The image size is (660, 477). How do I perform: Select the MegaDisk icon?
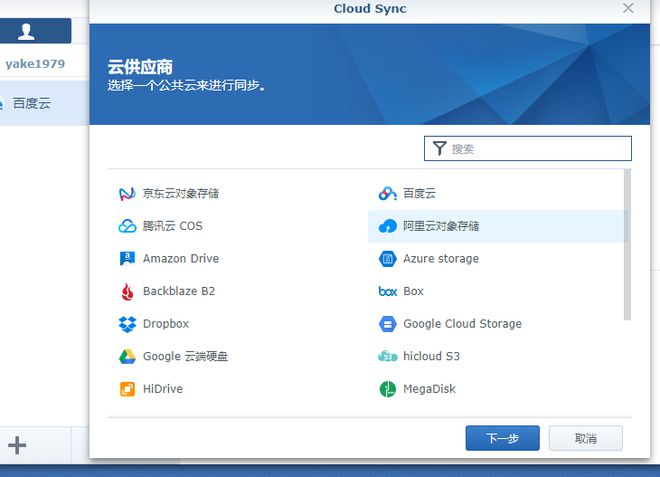click(388, 389)
